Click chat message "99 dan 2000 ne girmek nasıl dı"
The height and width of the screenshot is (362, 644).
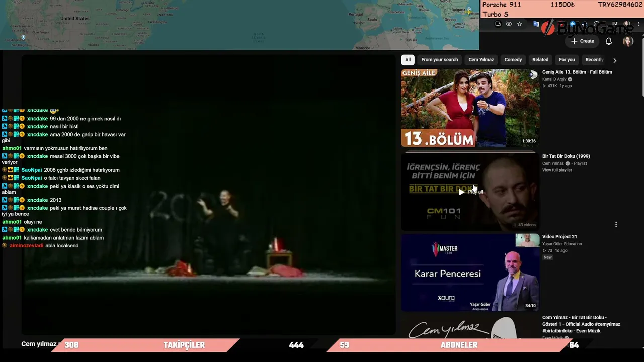(85, 119)
